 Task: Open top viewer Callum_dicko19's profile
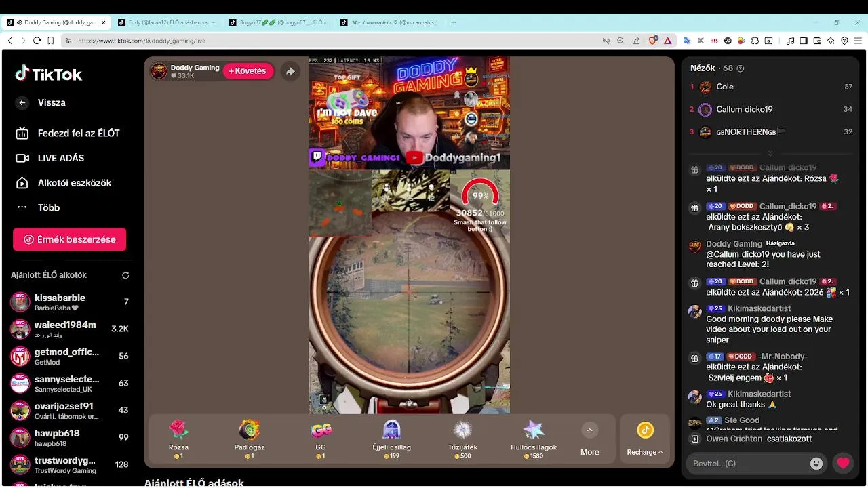pos(771,109)
